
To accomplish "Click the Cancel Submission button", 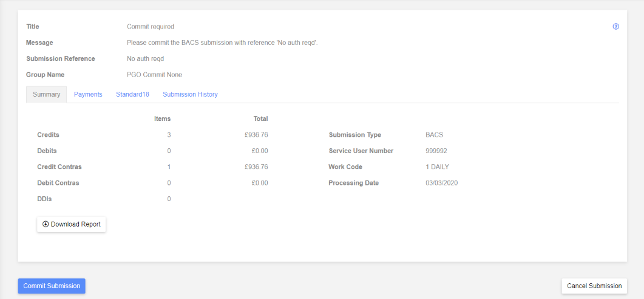I will click(594, 286).
